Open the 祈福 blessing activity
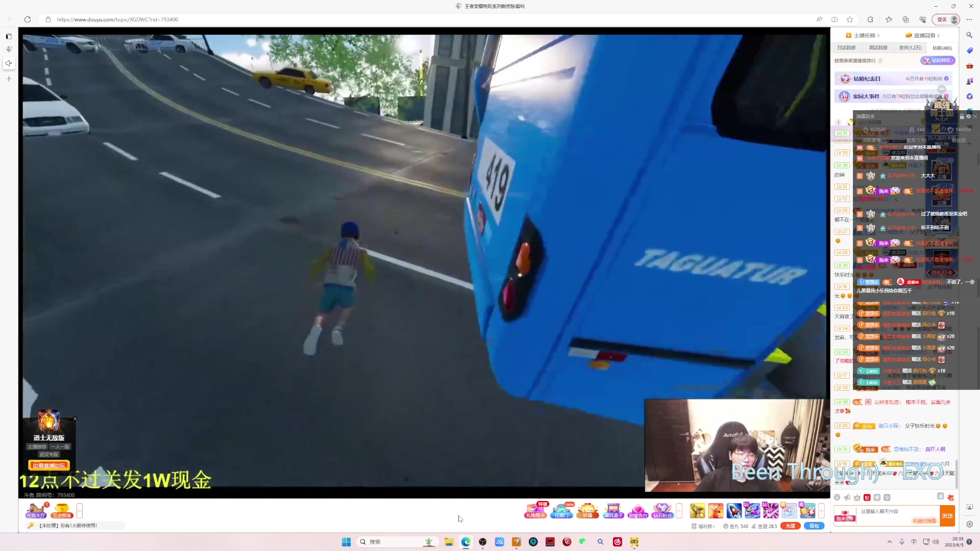This screenshot has height=551, width=980. 587,511
